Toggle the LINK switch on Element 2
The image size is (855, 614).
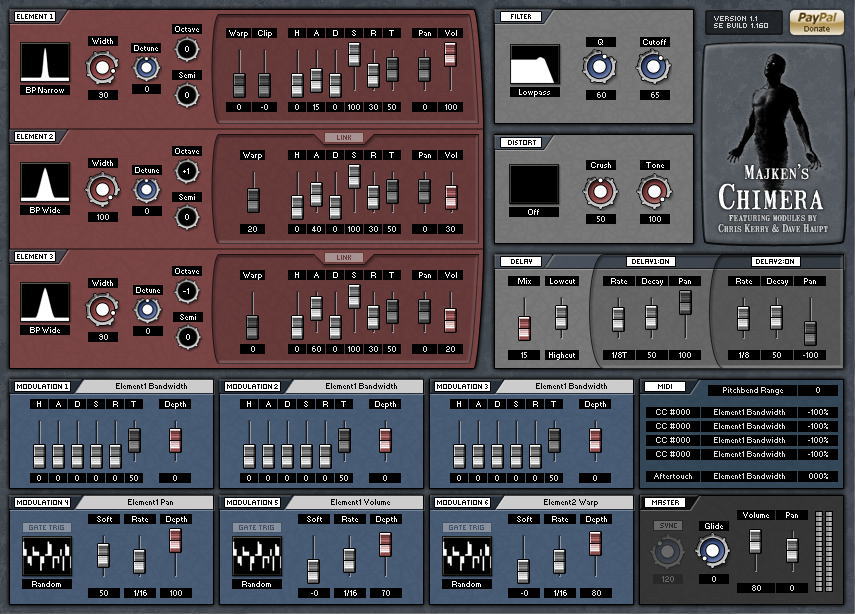click(x=344, y=137)
